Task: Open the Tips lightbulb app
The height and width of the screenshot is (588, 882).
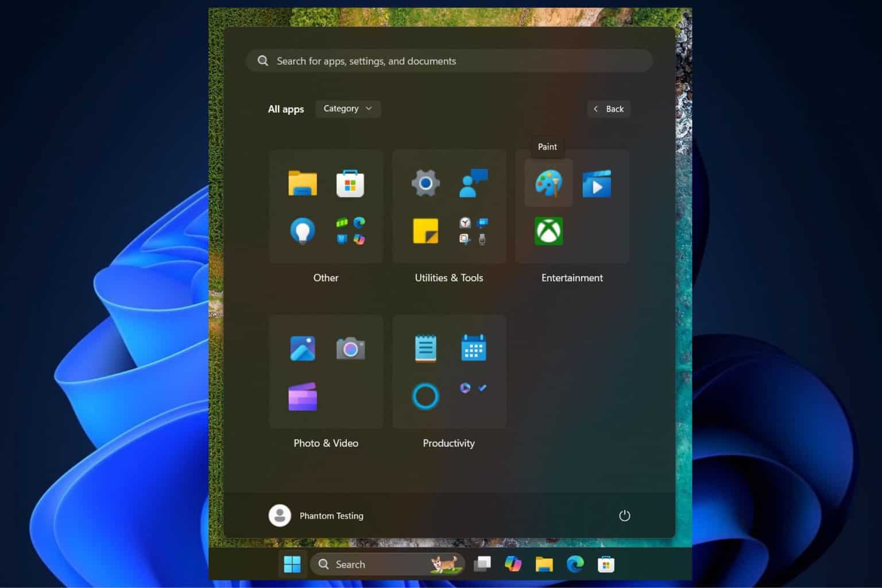Action: [303, 231]
